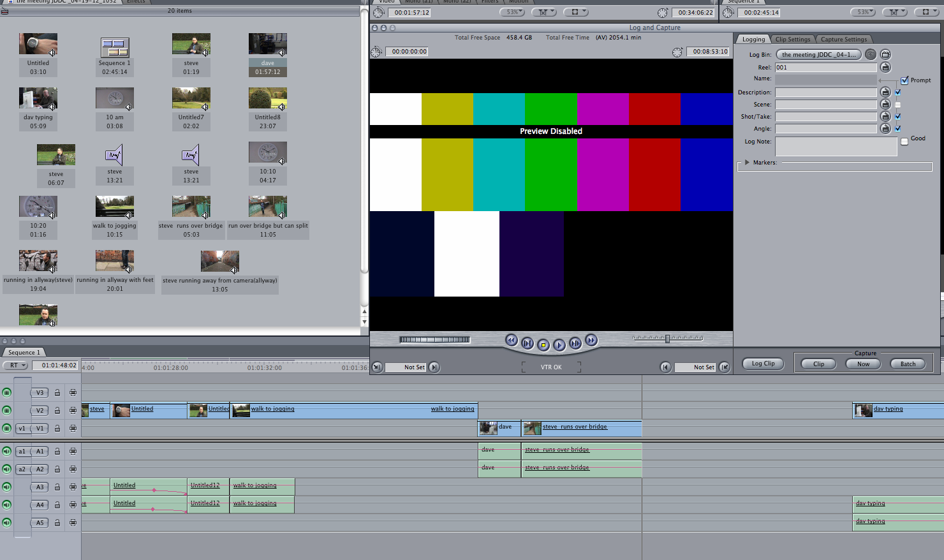Expand the Markers disclosure triangle
Viewport: 944px width, 560px height.
click(x=747, y=162)
